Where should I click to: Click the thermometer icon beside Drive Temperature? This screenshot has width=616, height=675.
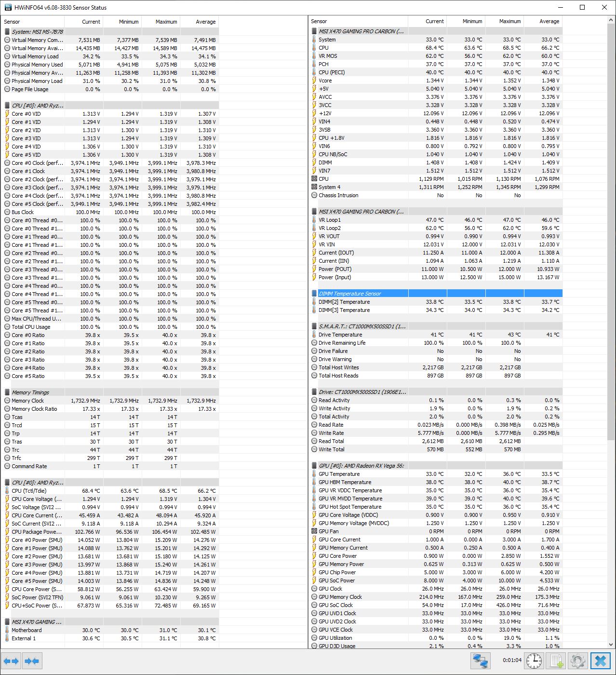coord(314,335)
